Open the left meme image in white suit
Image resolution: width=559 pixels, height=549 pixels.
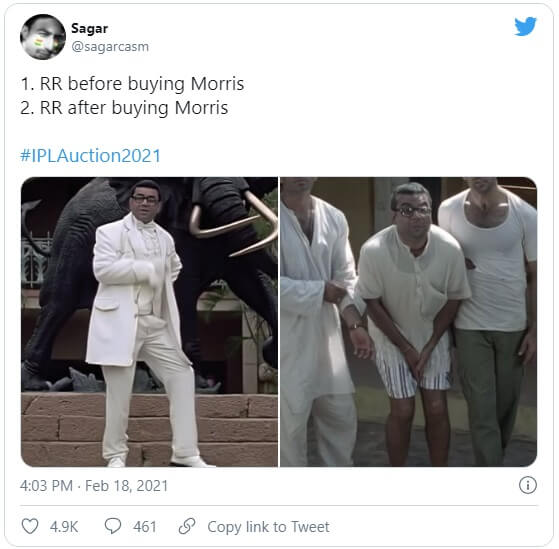click(149, 322)
